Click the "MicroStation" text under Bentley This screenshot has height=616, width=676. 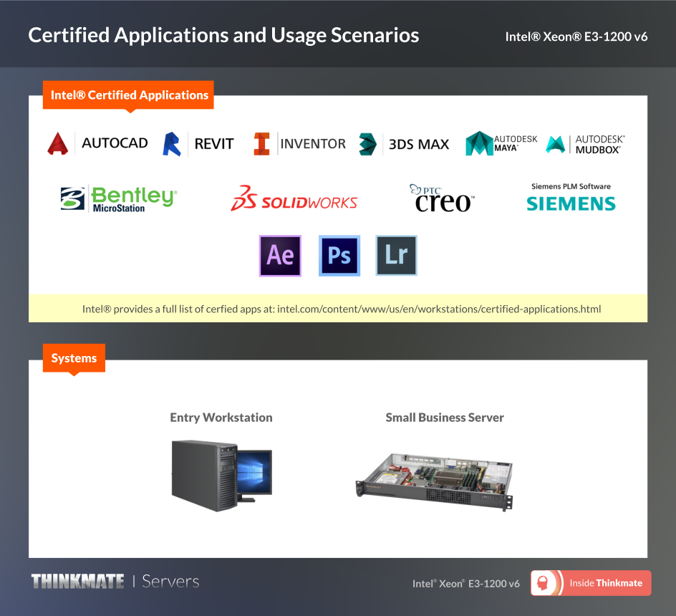tap(119, 208)
